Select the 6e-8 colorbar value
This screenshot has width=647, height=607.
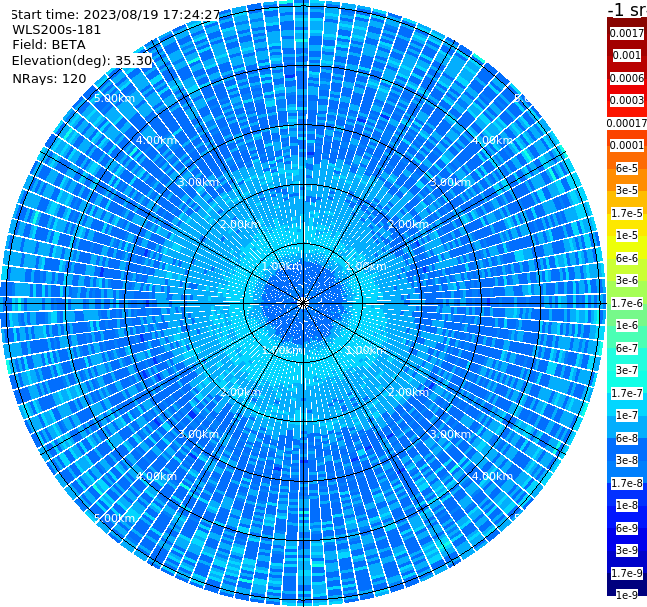627,438
